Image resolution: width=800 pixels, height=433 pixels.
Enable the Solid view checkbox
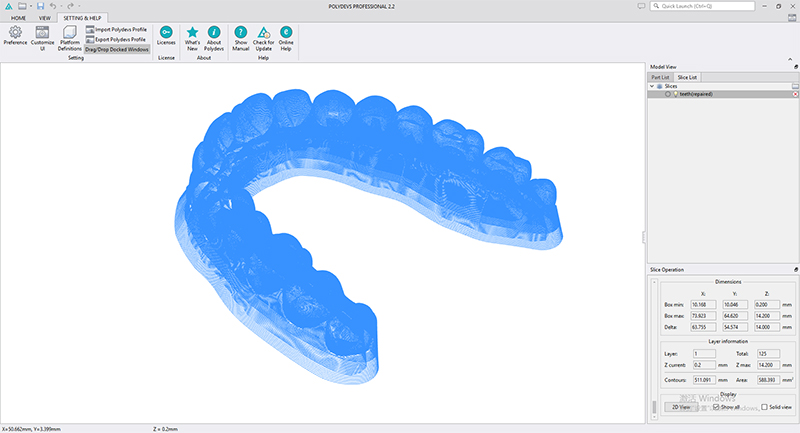(764, 407)
